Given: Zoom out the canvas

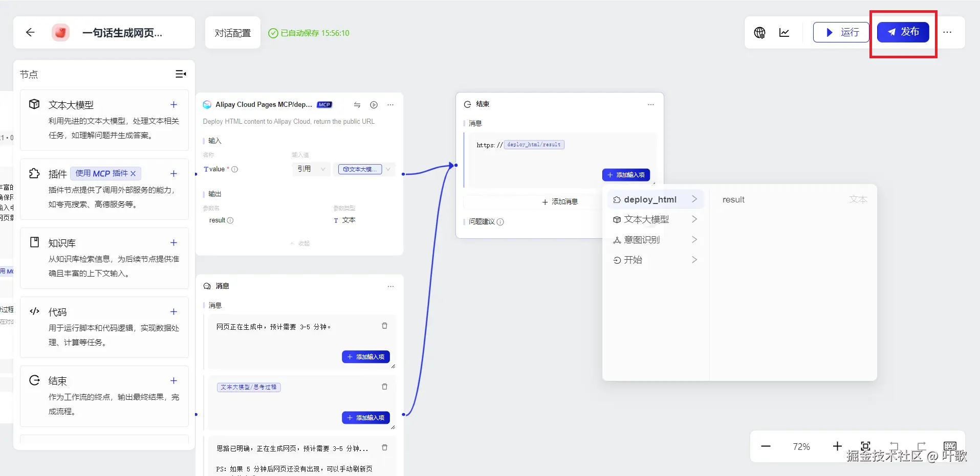Looking at the screenshot, I should coord(766,446).
